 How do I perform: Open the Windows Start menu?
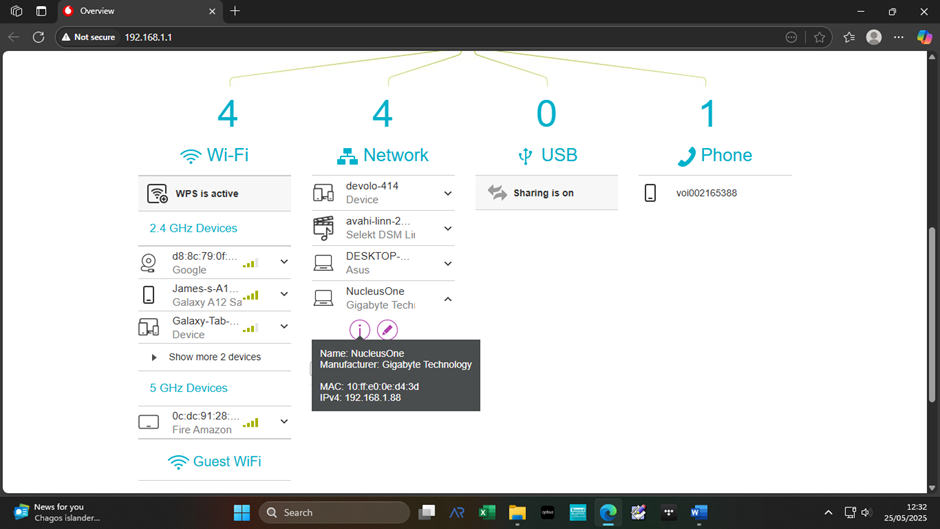coord(242,513)
